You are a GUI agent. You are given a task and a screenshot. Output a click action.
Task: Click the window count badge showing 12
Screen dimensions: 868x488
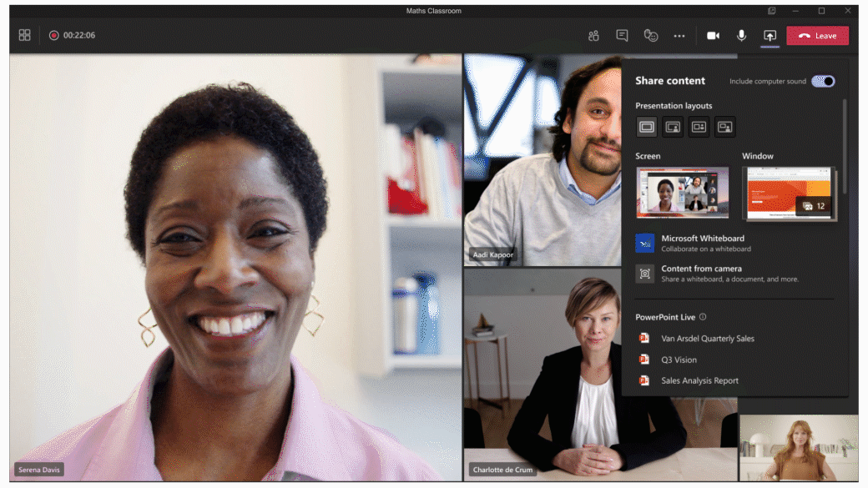814,206
